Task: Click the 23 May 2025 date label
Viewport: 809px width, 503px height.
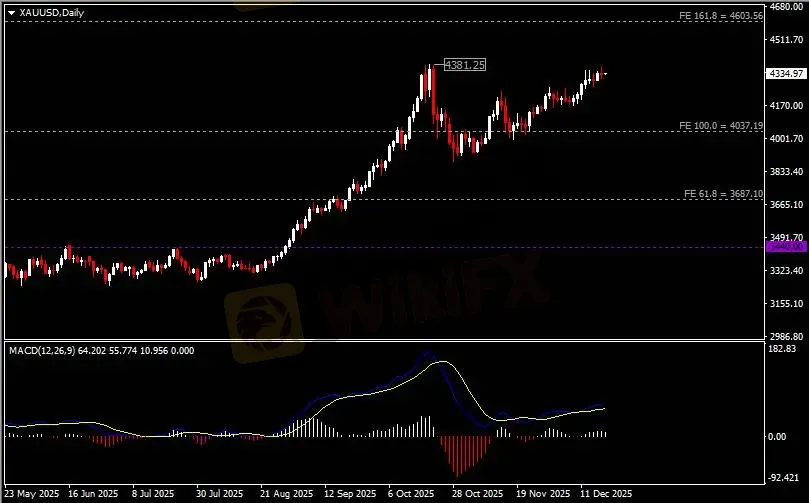Action: pyautogui.click(x=31, y=494)
